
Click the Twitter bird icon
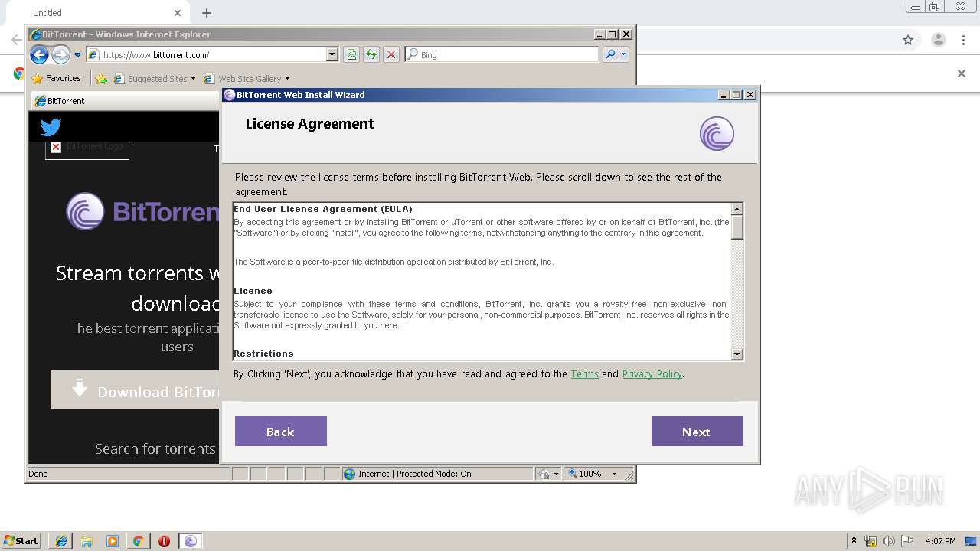coord(51,127)
